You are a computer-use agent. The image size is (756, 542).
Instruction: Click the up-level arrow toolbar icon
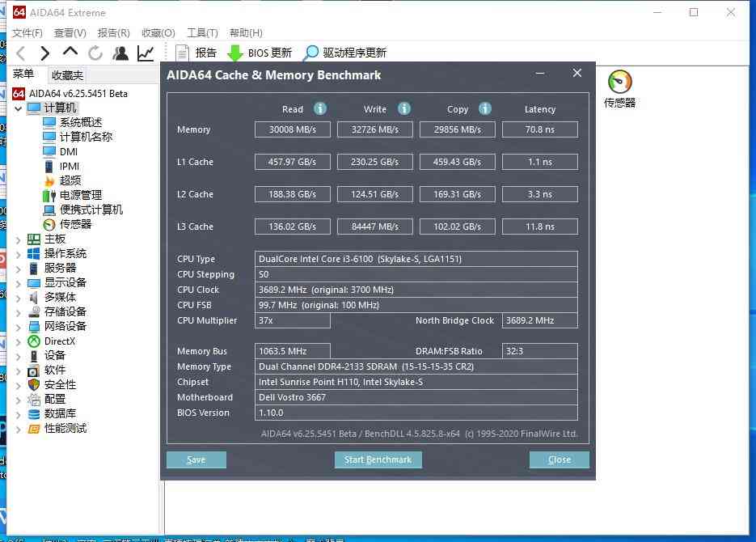tap(70, 53)
